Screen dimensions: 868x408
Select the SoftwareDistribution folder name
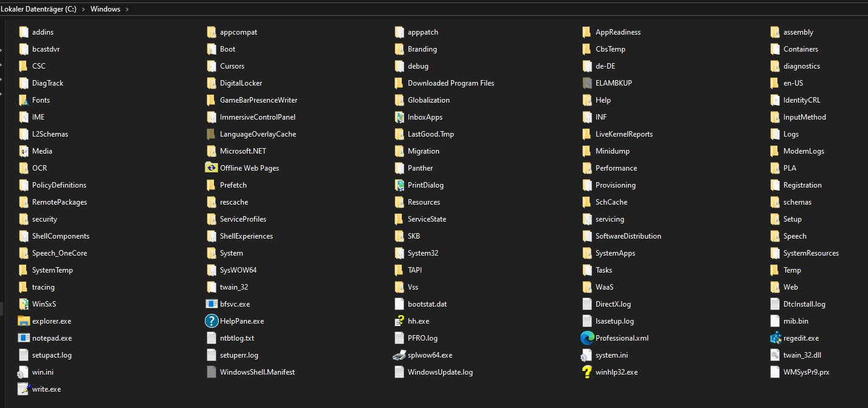coord(629,236)
